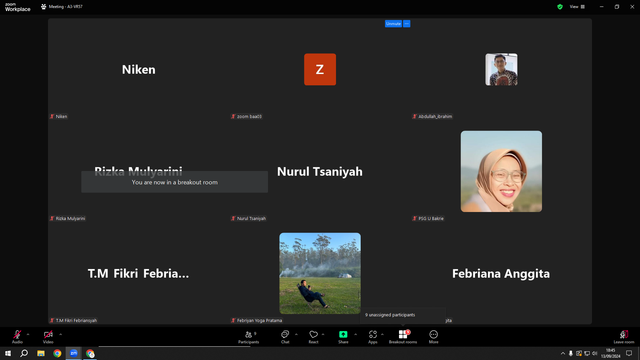Image resolution: width=640 pixels, height=360 pixels.
Task: Select the PSG U Bakrie profile photo
Action: pyautogui.click(x=501, y=171)
